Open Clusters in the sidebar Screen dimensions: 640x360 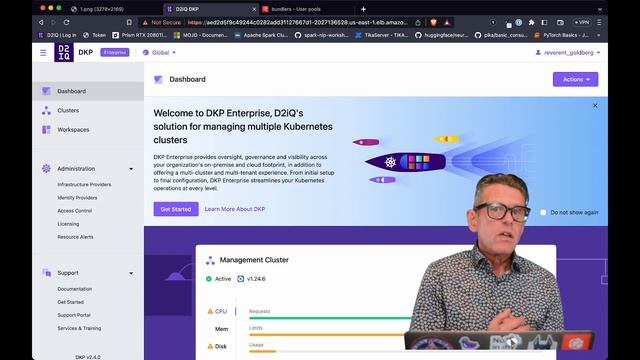[x=88, y=110]
